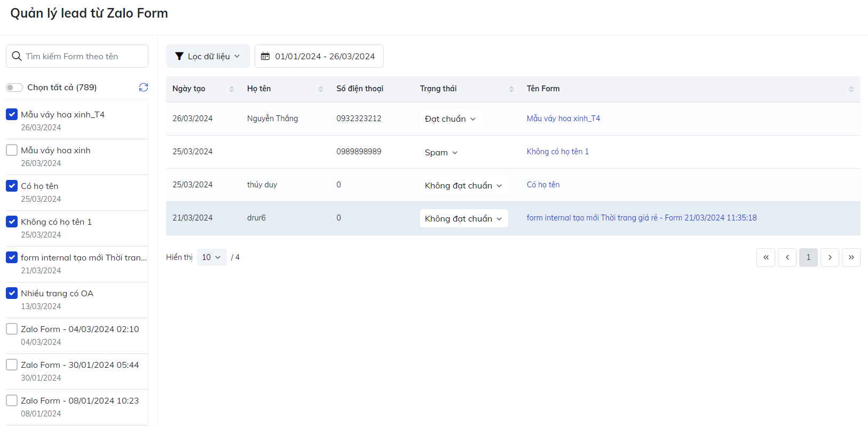This screenshot has width=868, height=426.
Task: Click the calendar icon in date range
Action: 265,57
